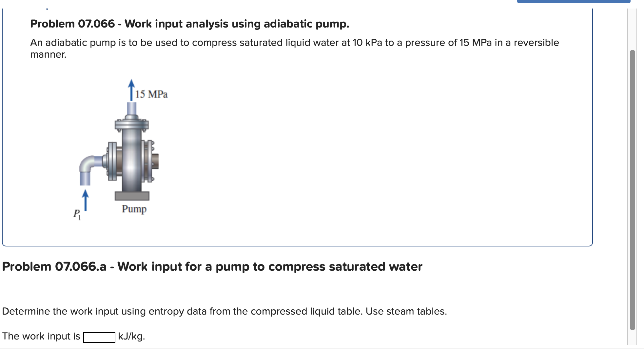Select the phrase 'The work input is'
Viewport: 644px width, 350px height.
(x=41, y=336)
